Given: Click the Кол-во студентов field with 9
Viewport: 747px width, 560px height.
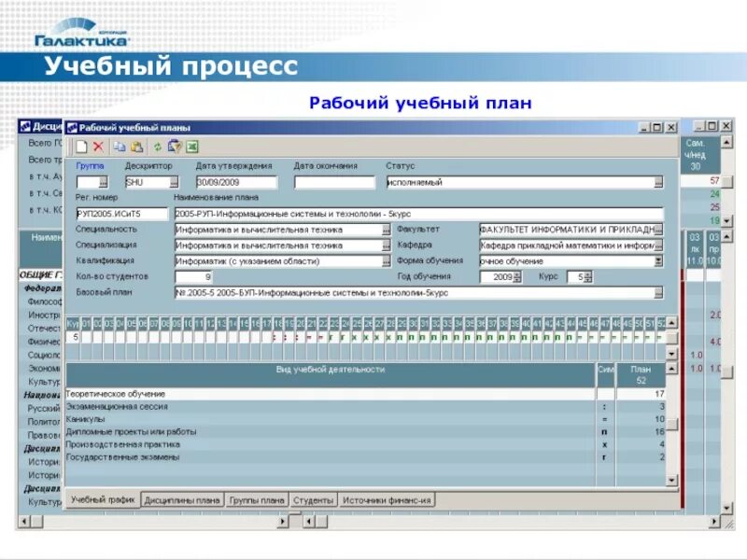Looking at the screenshot, I should click(193, 277).
